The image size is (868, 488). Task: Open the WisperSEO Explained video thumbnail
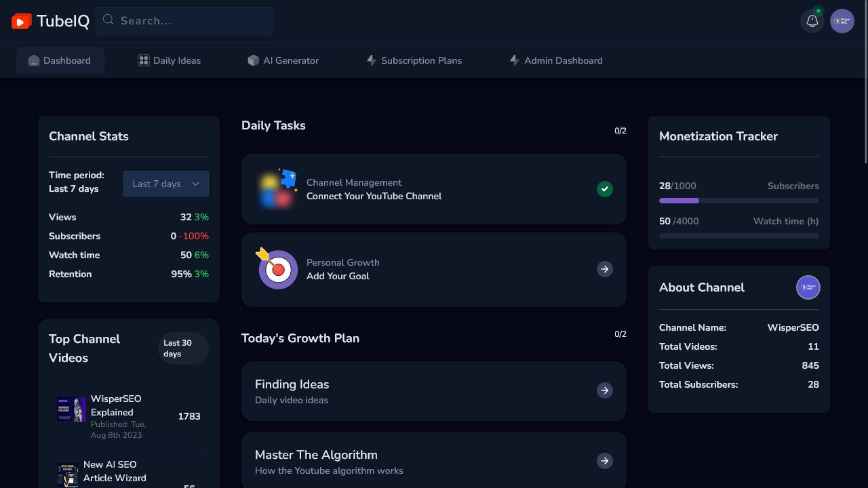[x=71, y=409]
